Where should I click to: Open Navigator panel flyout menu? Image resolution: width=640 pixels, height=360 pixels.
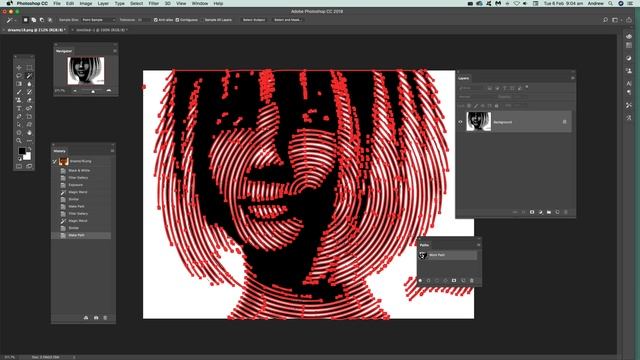(115, 51)
